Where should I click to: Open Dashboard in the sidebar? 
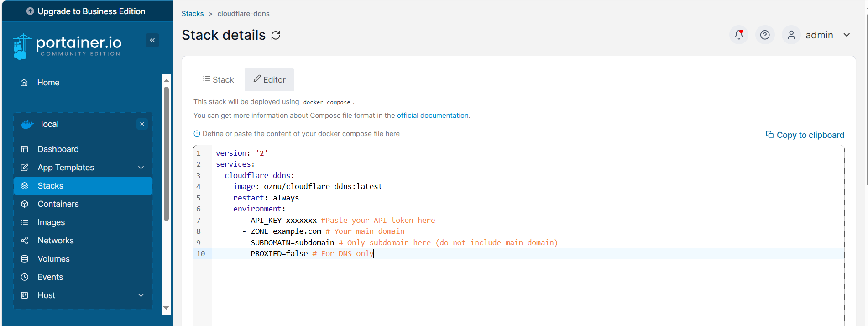coord(83,149)
